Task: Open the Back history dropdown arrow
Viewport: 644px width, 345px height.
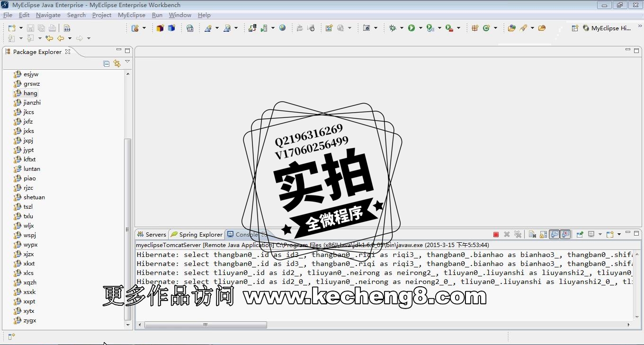Action: (70, 38)
